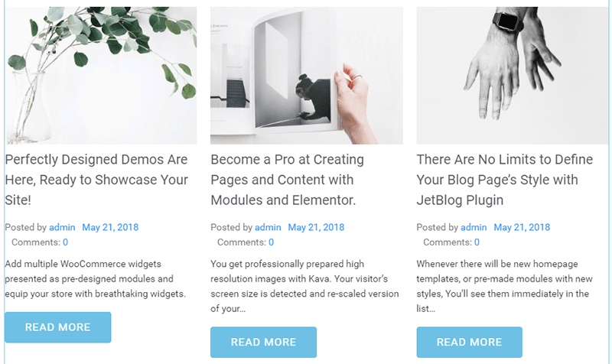
Task: Click May 21, 2018 date of second post
Action: (x=316, y=227)
